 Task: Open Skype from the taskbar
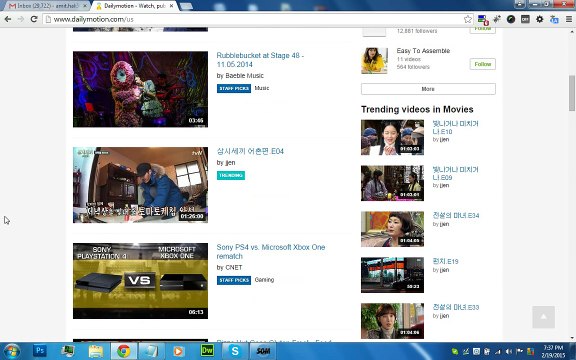pyautogui.click(x=235, y=351)
